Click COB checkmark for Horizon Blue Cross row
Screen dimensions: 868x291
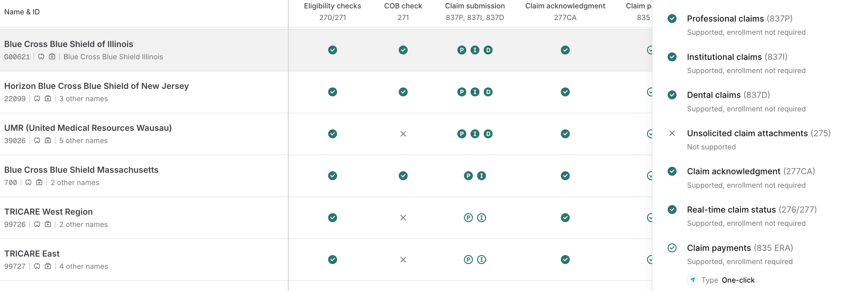[403, 92]
